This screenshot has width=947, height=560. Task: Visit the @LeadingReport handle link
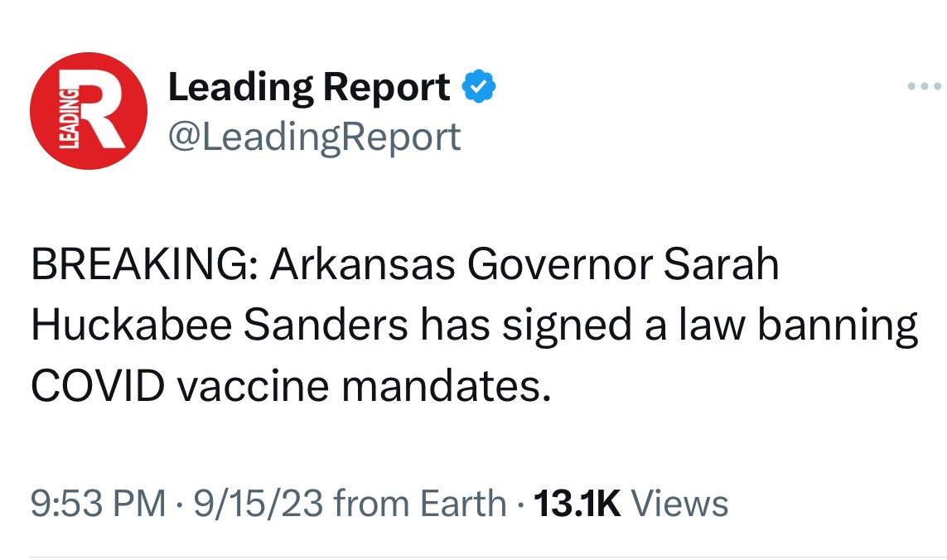click(x=314, y=136)
